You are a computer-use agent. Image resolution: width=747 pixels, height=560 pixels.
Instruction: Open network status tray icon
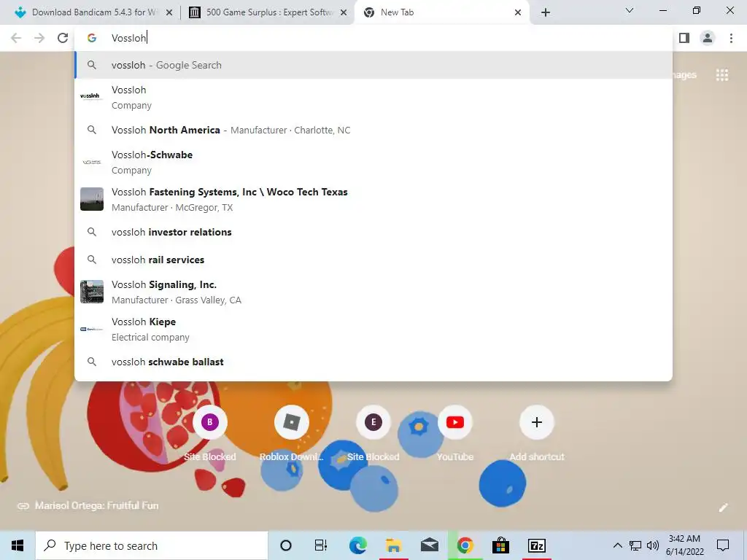coord(635,545)
